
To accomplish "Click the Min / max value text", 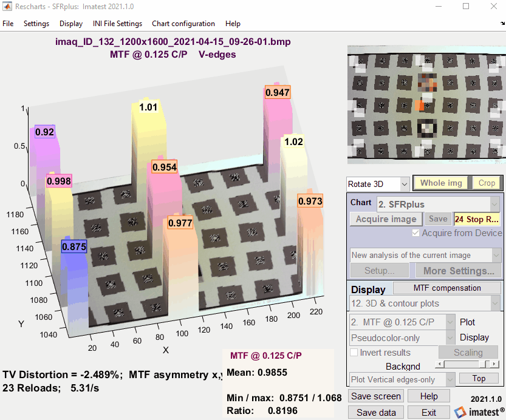I will [x=284, y=398].
